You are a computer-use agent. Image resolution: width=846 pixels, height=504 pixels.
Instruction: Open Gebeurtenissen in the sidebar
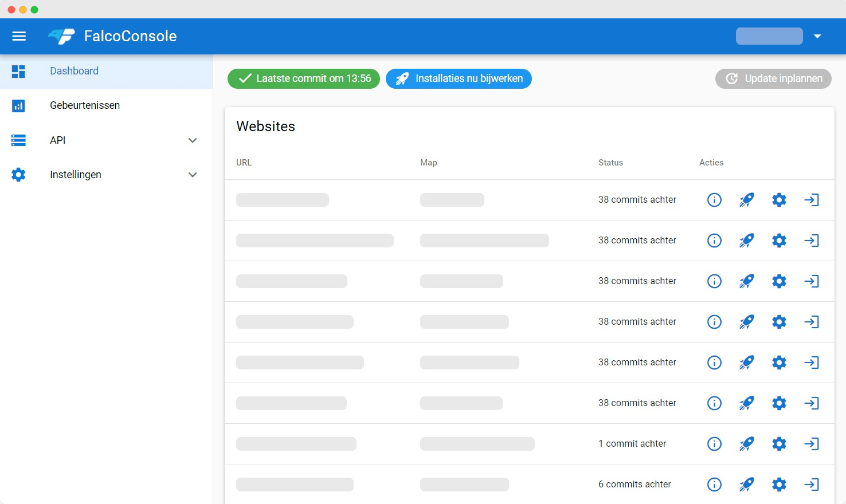coord(106,105)
